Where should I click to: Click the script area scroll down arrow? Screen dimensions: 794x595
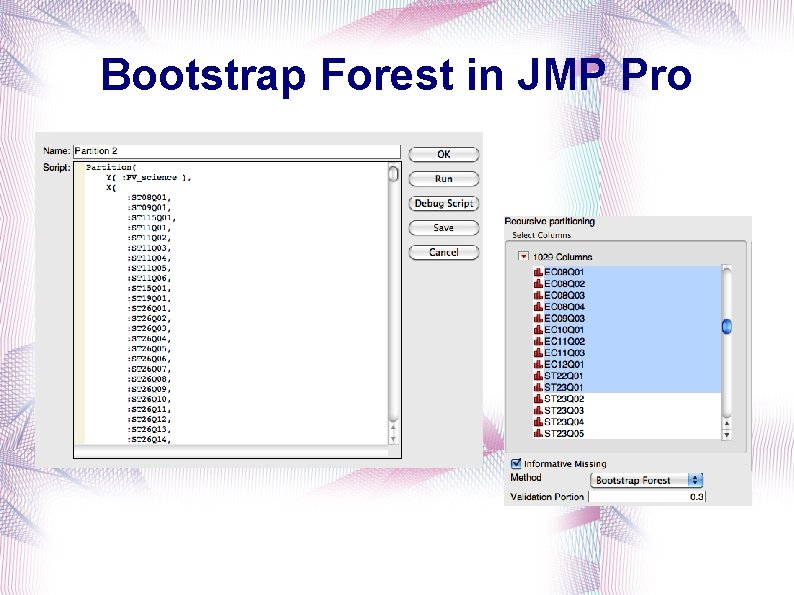(393, 440)
